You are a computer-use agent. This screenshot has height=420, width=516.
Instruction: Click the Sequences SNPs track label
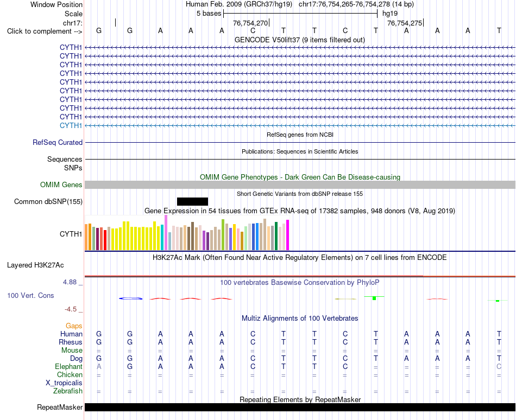click(65, 163)
